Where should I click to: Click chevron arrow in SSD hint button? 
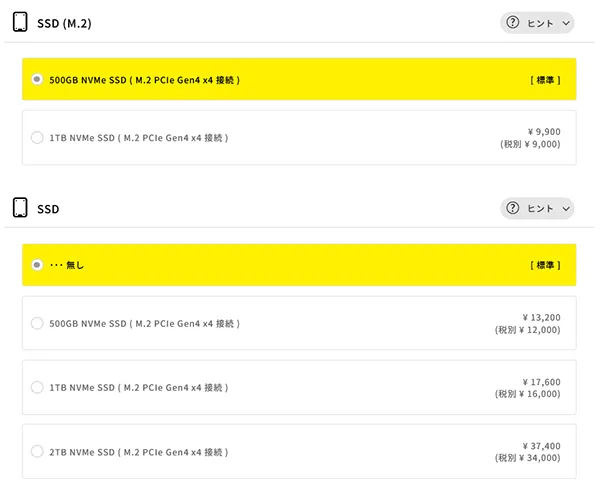click(566, 209)
